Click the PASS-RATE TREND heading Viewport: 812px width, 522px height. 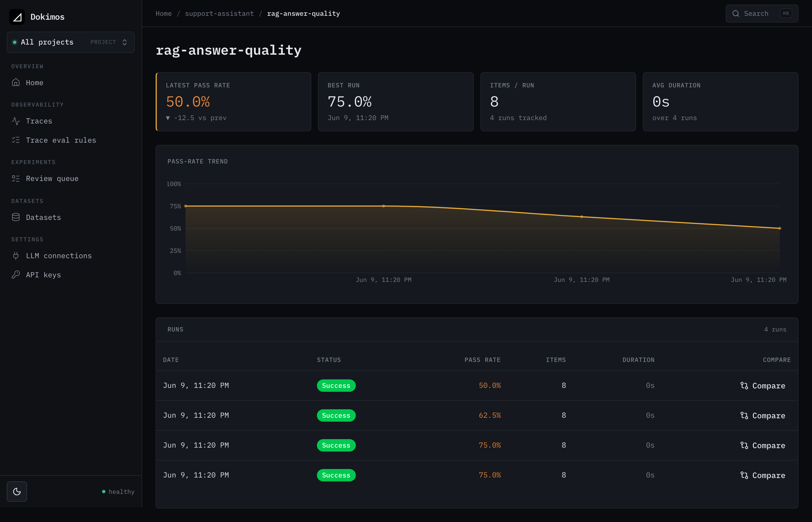198,161
